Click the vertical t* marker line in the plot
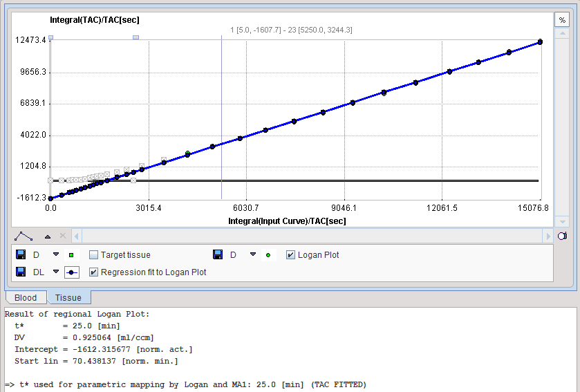The height and width of the screenshot is (392, 580). [x=222, y=118]
